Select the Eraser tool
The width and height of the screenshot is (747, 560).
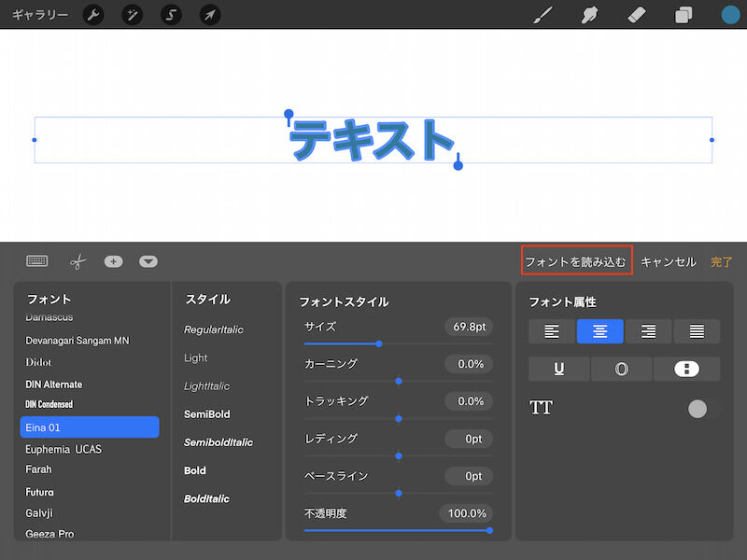point(637,15)
